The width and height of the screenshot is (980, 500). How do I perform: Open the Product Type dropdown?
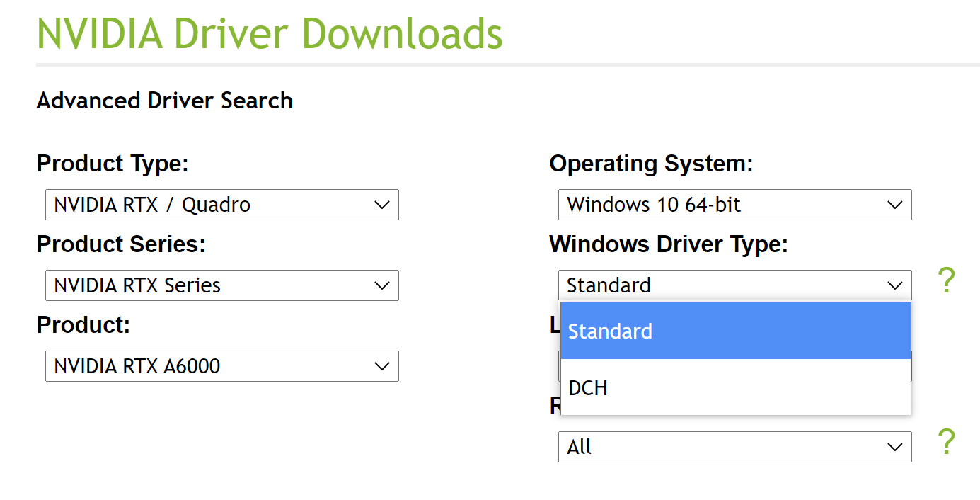221,205
